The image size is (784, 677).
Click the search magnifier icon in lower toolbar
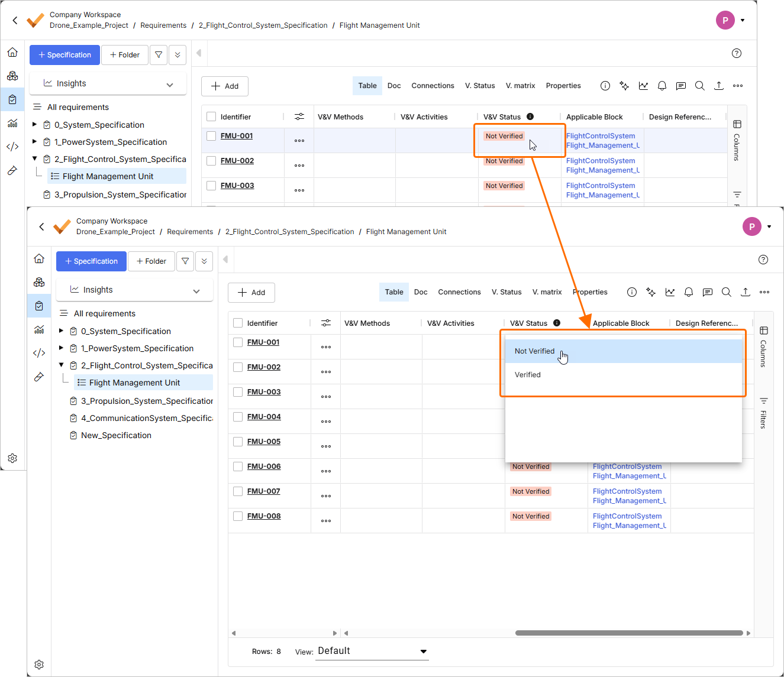coord(727,292)
